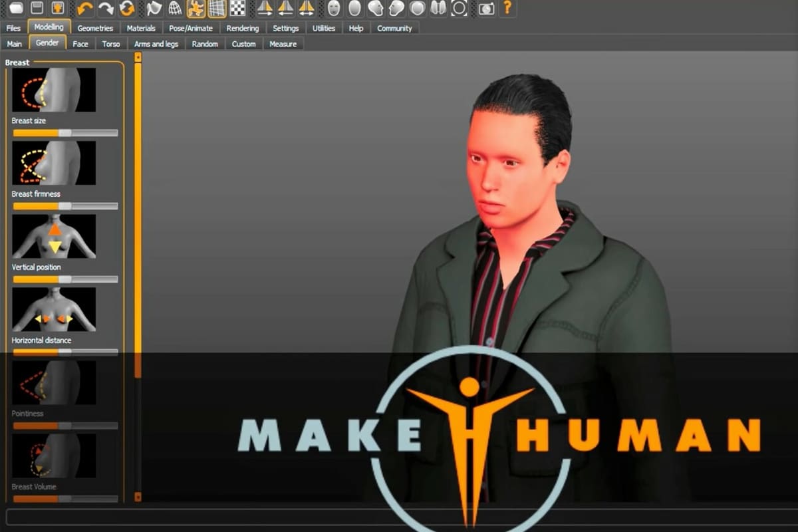Toggle the third symmetry triangle icon
The image size is (798, 532).
306,8
